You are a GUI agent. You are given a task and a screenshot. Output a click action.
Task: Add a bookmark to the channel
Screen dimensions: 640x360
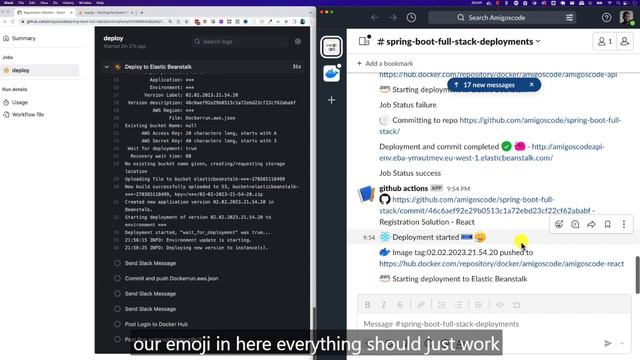click(x=385, y=64)
